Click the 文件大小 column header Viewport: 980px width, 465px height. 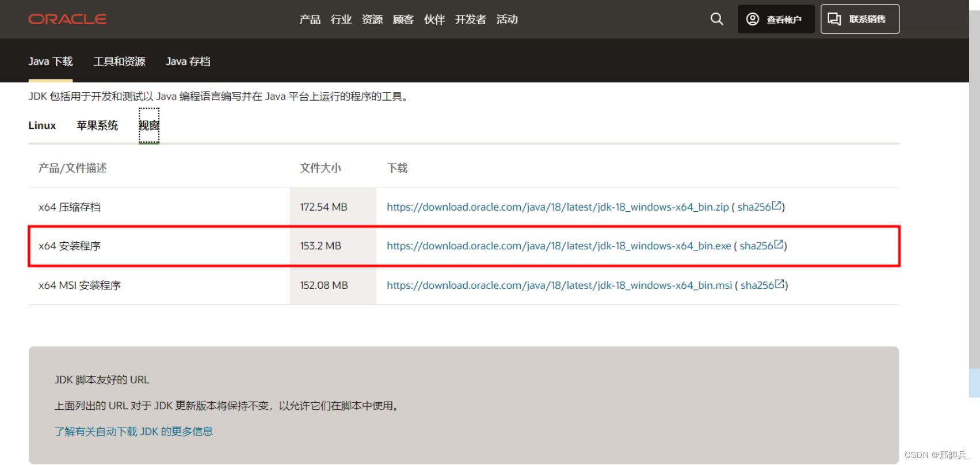click(321, 168)
